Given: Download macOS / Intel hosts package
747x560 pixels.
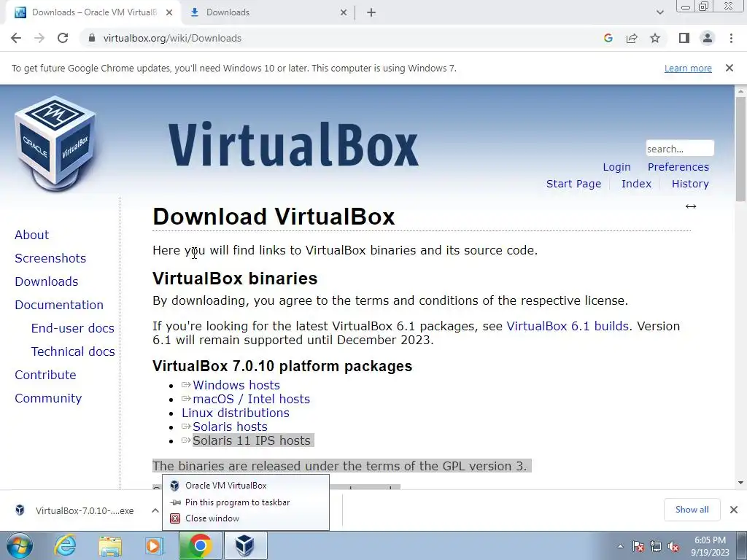Looking at the screenshot, I should [x=251, y=399].
